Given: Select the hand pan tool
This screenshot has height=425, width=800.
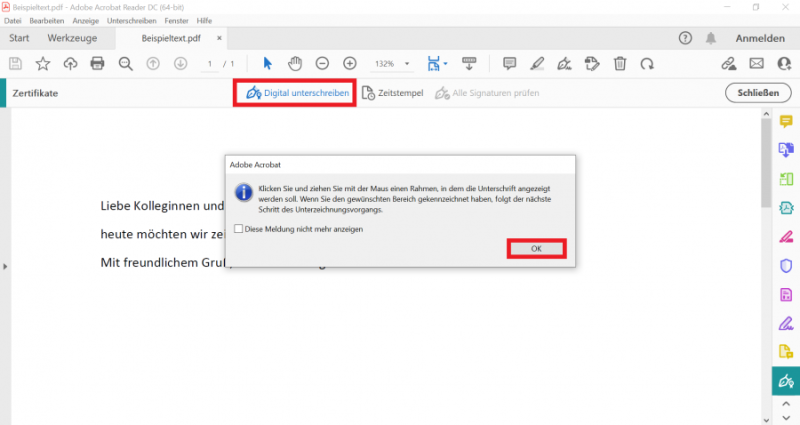Looking at the screenshot, I should click(x=295, y=64).
